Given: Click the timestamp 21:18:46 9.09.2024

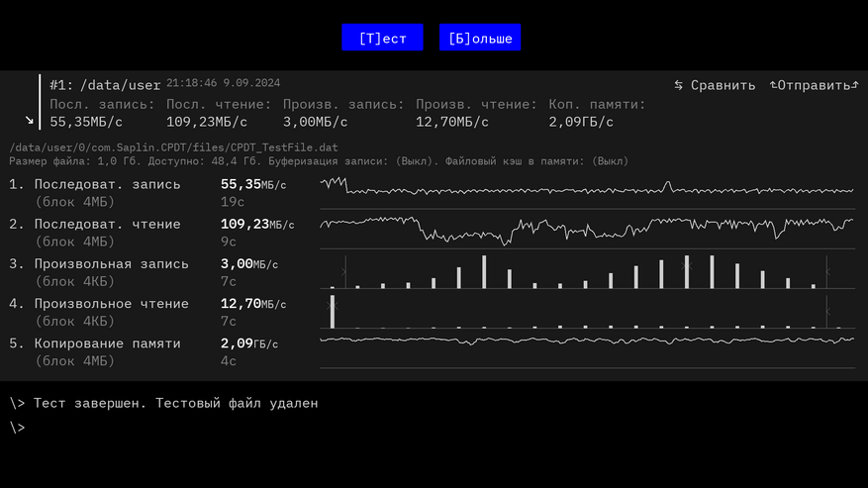Looking at the screenshot, I should (223, 83).
